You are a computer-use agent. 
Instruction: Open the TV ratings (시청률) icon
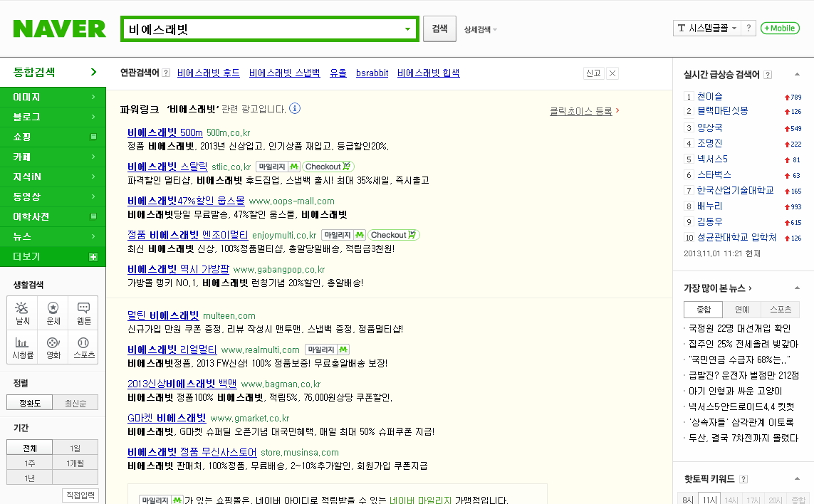click(x=22, y=347)
